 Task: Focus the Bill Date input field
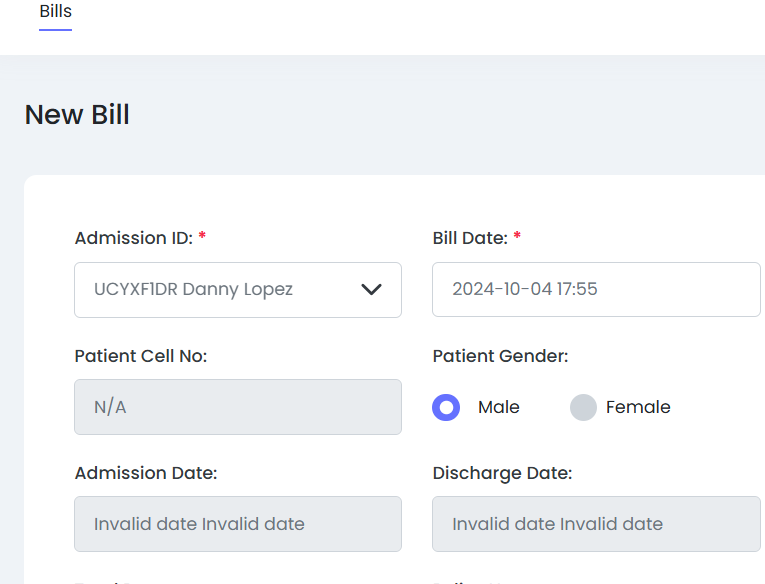tap(596, 289)
